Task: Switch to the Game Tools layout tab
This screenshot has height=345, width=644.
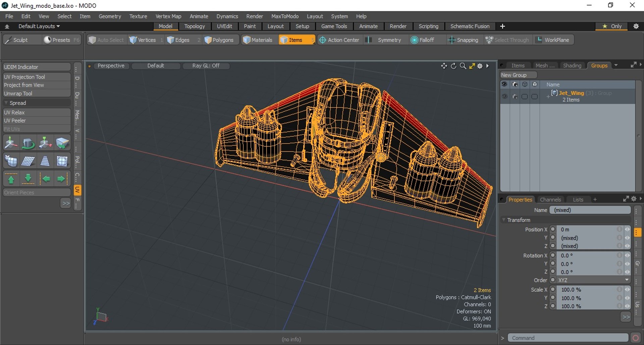Action: coord(334,26)
